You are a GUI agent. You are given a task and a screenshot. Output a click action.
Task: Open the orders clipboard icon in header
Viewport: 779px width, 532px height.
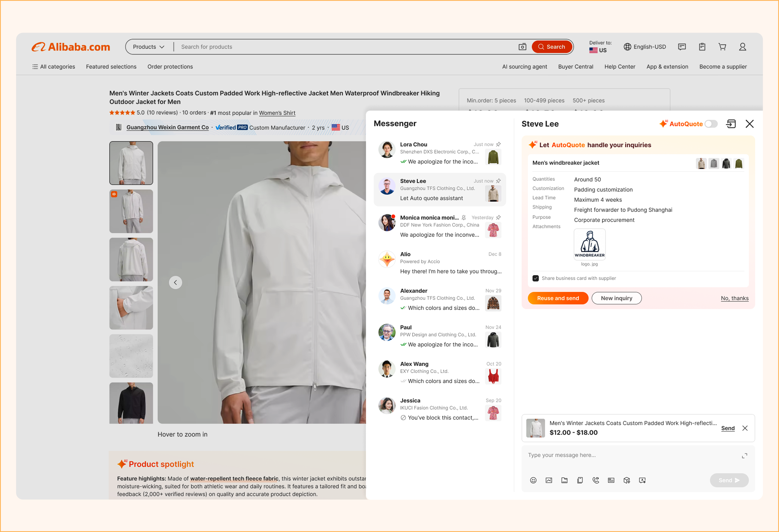[702, 47]
